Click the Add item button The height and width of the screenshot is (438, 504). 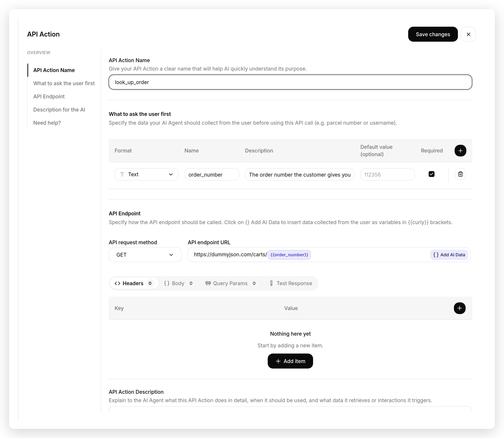click(290, 361)
